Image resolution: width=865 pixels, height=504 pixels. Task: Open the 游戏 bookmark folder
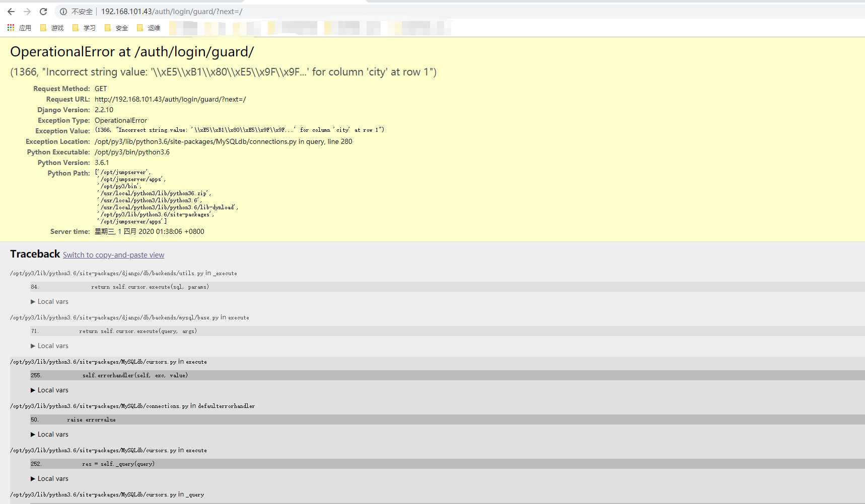click(52, 28)
